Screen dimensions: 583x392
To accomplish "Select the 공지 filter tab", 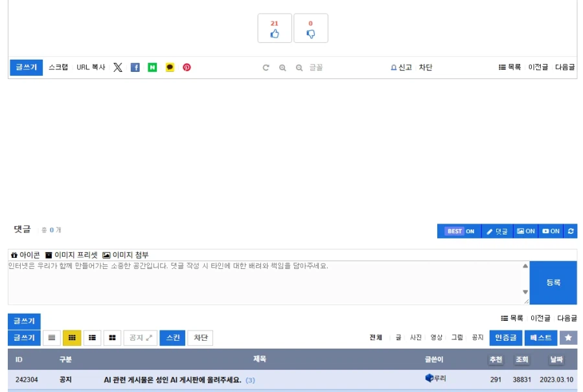I will tap(477, 338).
